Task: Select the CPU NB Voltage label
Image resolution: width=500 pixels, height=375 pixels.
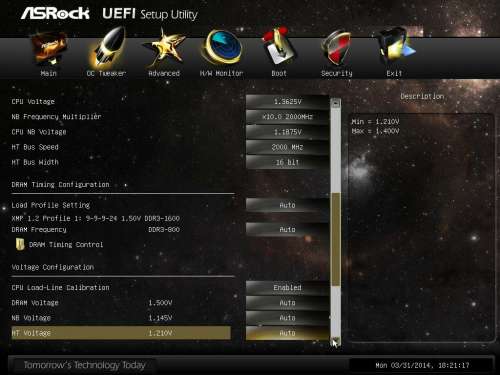Action: point(39,132)
